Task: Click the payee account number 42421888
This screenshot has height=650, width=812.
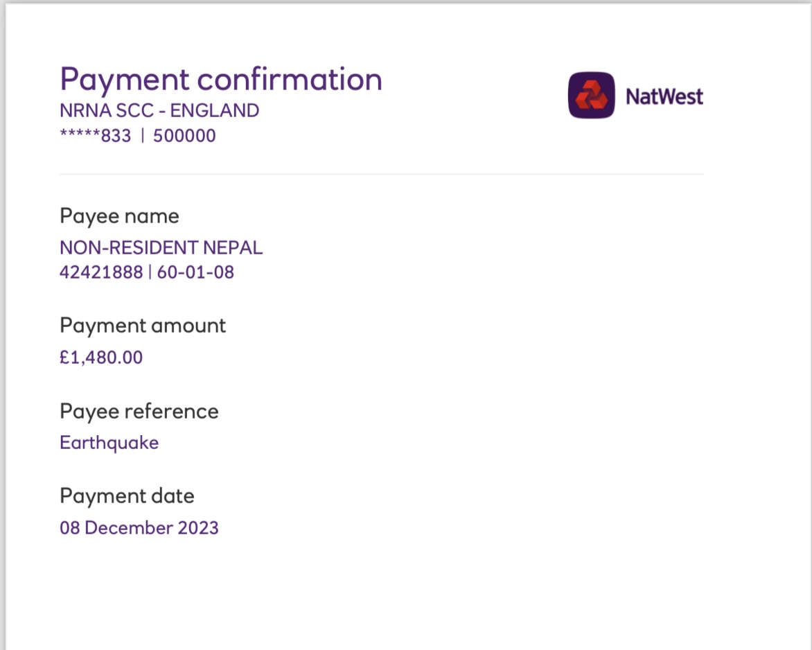Action: (101, 272)
